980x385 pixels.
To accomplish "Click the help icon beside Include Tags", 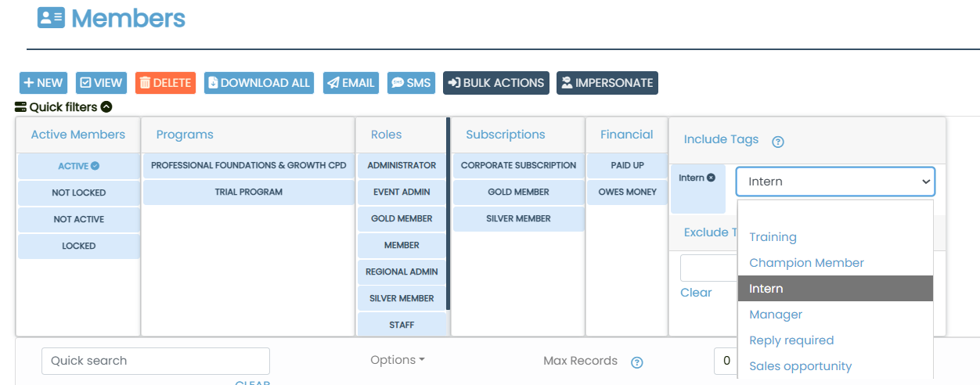I will (778, 142).
